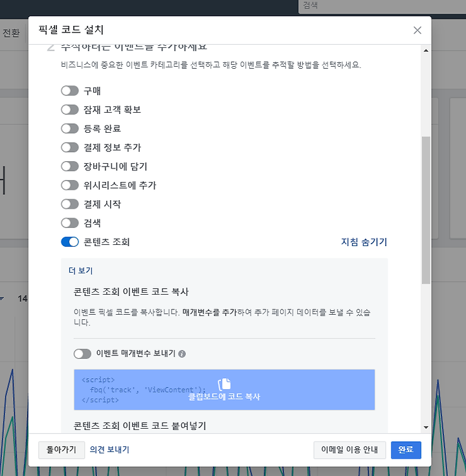Open the 더 보기 link

(81, 271)
